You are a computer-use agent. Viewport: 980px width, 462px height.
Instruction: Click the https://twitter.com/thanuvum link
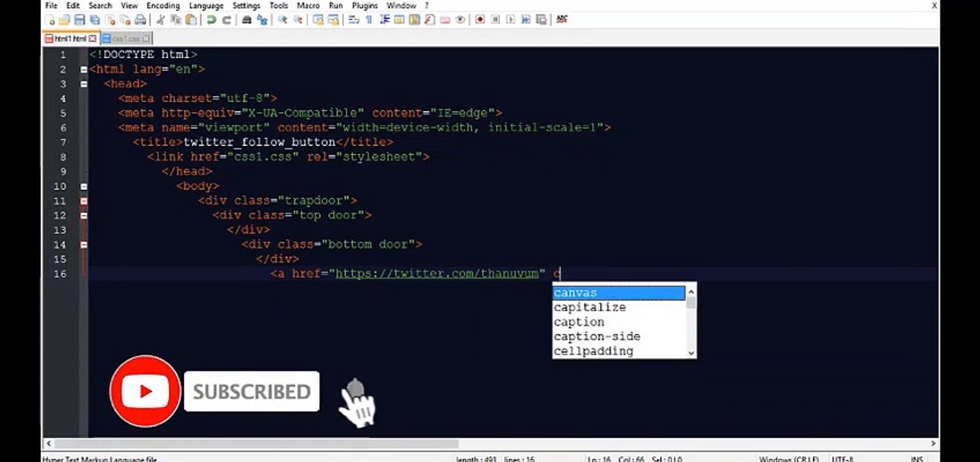tap(437, 274)
